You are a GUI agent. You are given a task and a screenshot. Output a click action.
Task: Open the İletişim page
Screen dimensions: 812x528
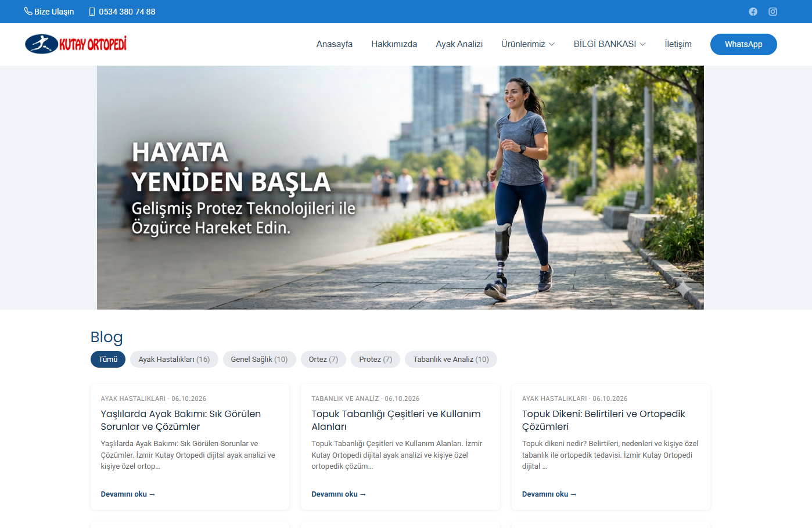(x=678, y=44)
